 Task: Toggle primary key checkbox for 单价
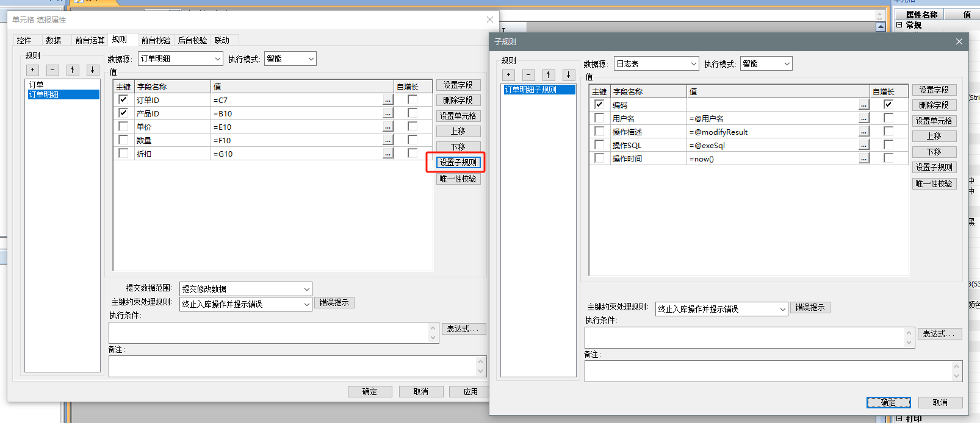pyautogui.click(x=123, y=127)
